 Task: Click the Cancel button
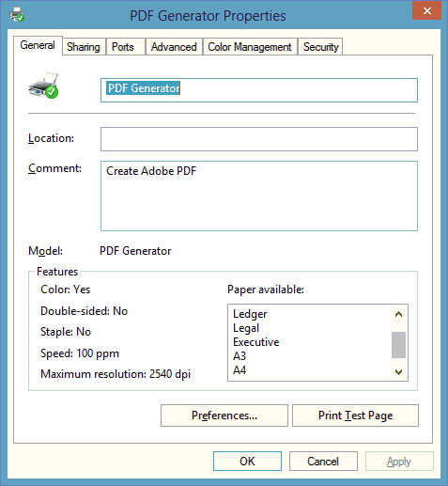click(323, 462)
